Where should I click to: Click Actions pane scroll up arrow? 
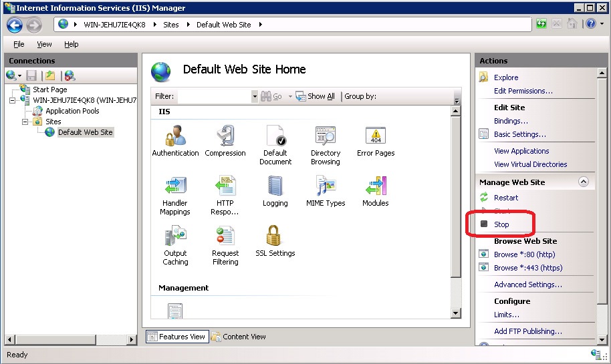pyautogui.click(x=602, y=73)
